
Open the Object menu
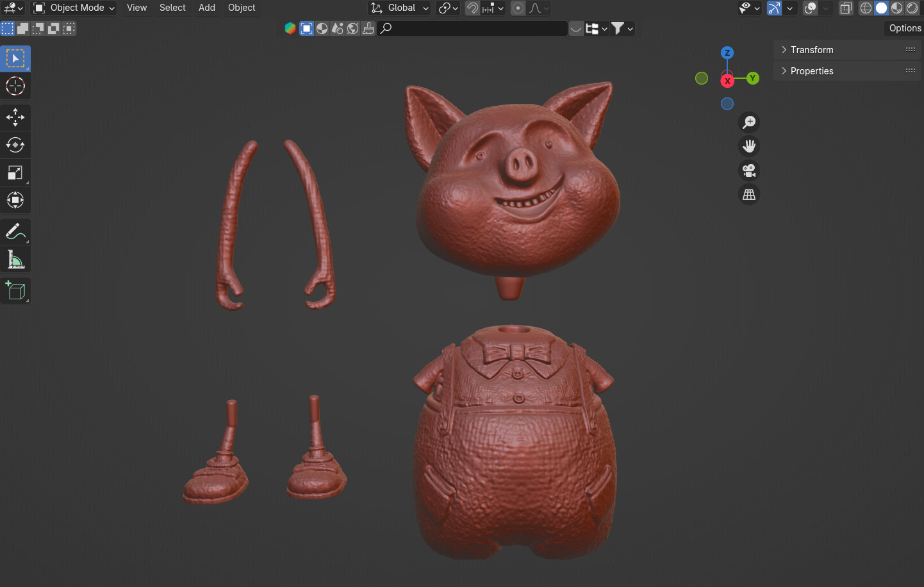(242, 8)
